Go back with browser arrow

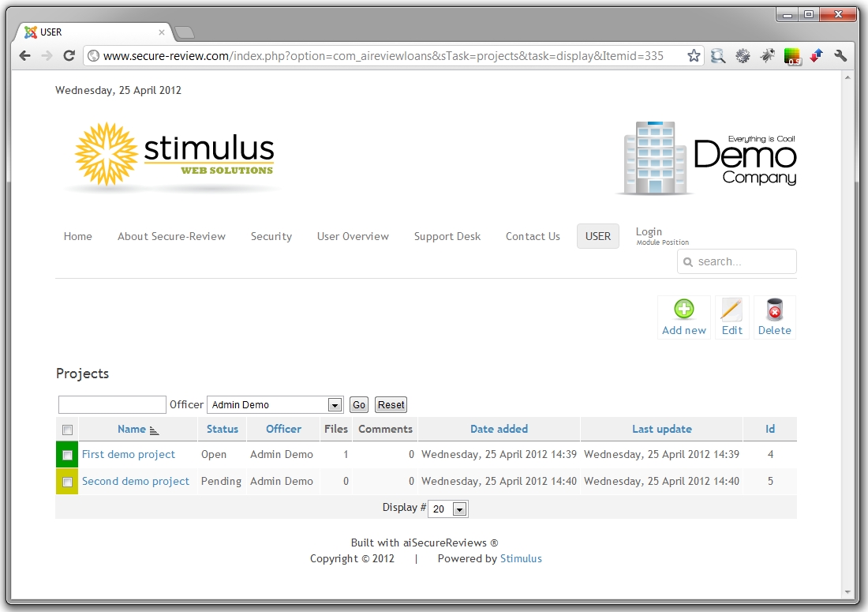tap(24, 56)
